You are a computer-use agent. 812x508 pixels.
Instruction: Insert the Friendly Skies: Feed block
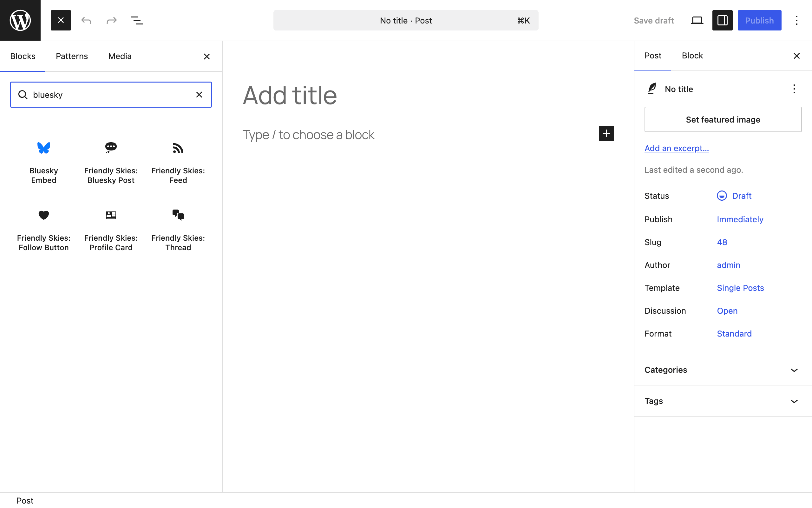click(178, 163)
